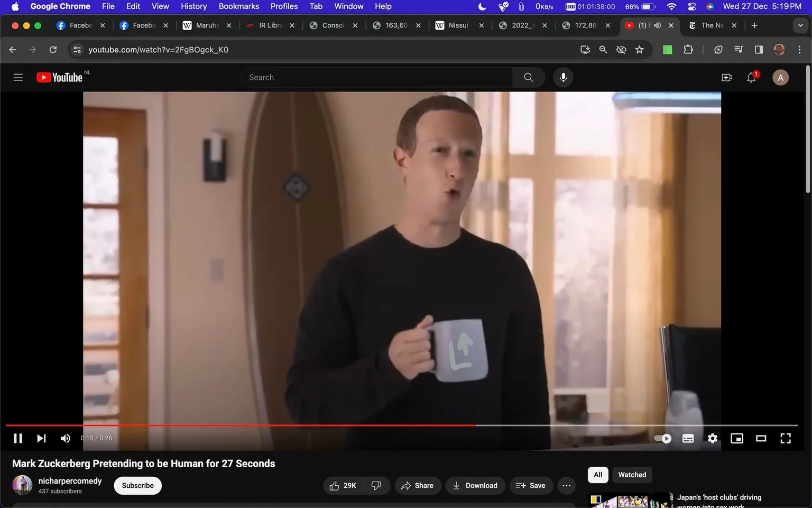Image resolution: width=812 pixels, height=508 pixels.
Task: Open the miniplayer
Action: [737, 438]
